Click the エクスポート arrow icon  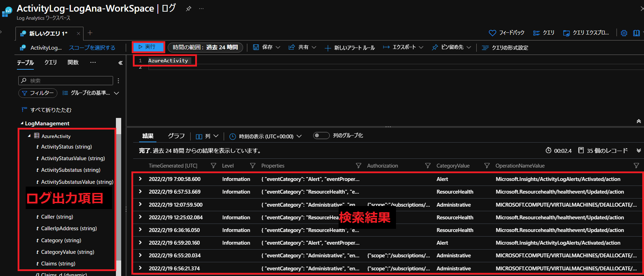pyautogui.click(x=386, y=47)
